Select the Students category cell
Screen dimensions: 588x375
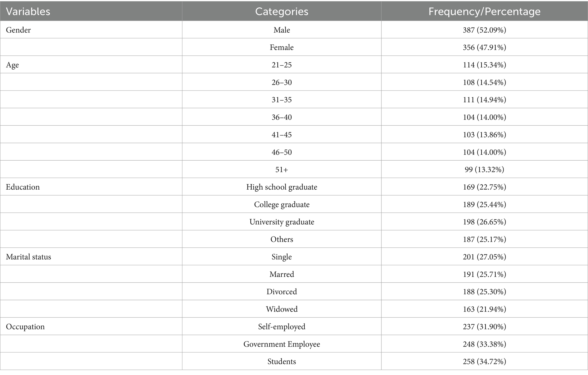tap(282, 361)
